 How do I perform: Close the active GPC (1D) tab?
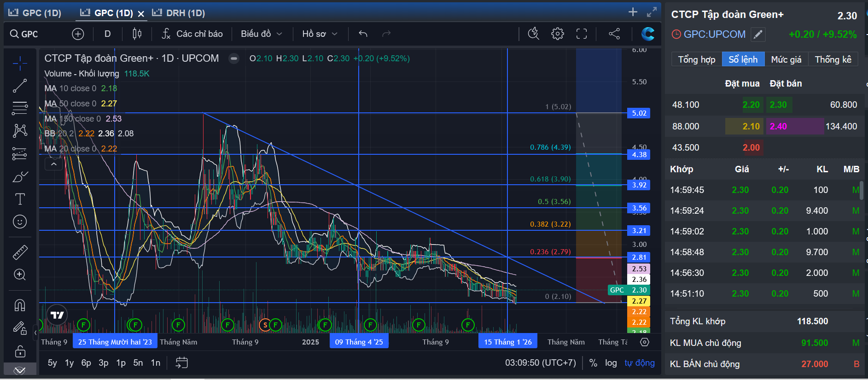click(x=141, y=14)
